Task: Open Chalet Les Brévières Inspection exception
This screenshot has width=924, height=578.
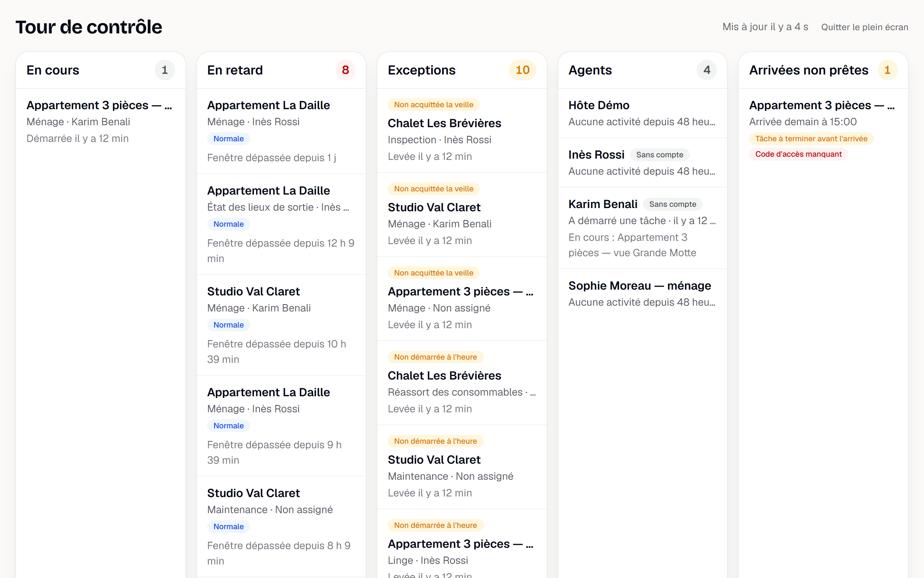Action: [462, 131]
